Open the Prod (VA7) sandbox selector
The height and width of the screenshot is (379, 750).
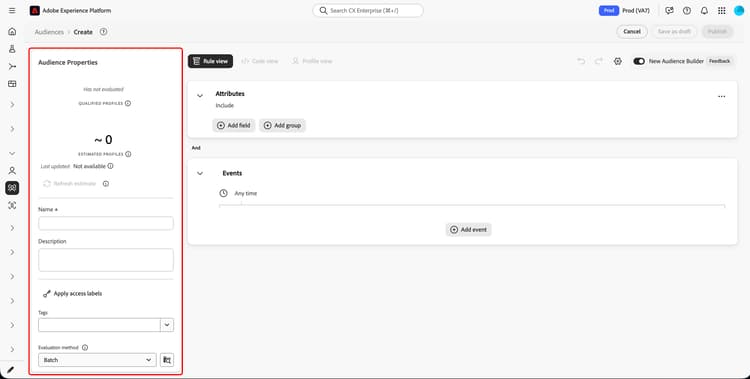pyautogui.click(x=636, y=11)
